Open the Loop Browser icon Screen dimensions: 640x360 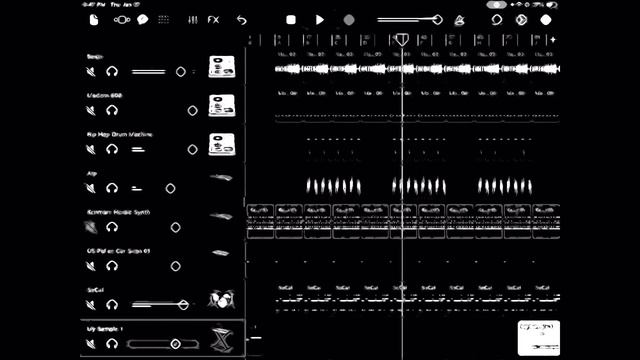point(496,20)
